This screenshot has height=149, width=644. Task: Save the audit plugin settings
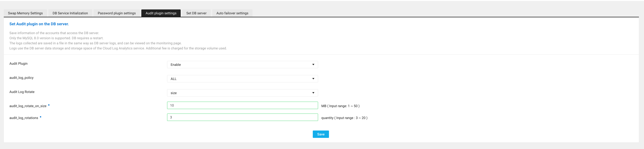[321, 134]
